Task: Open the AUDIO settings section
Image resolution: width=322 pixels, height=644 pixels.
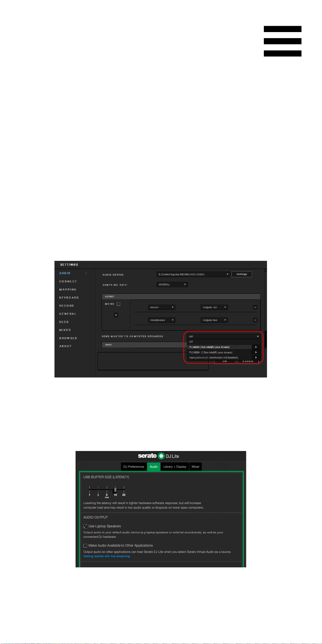Action: (x=65, y=273)
